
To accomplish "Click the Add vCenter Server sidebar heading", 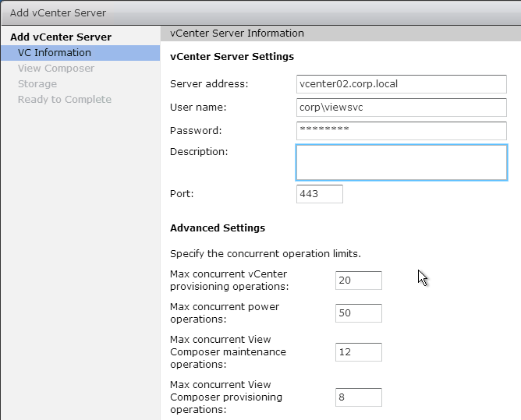I will pyautogui.click(x=61, y=37).
